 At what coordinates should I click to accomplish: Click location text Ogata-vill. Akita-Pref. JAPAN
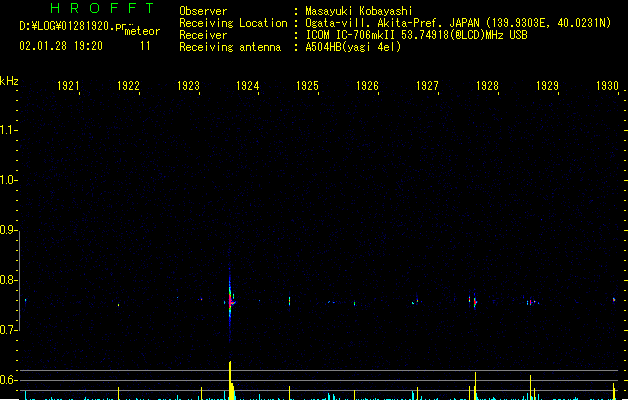click(x=392, y=23)
